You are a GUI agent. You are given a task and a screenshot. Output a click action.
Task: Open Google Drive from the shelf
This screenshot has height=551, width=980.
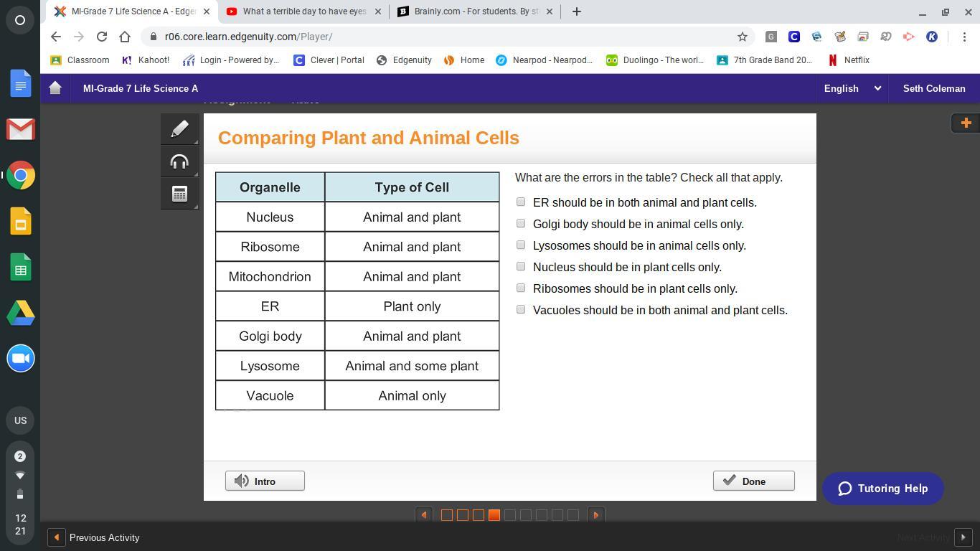point(21,313)
